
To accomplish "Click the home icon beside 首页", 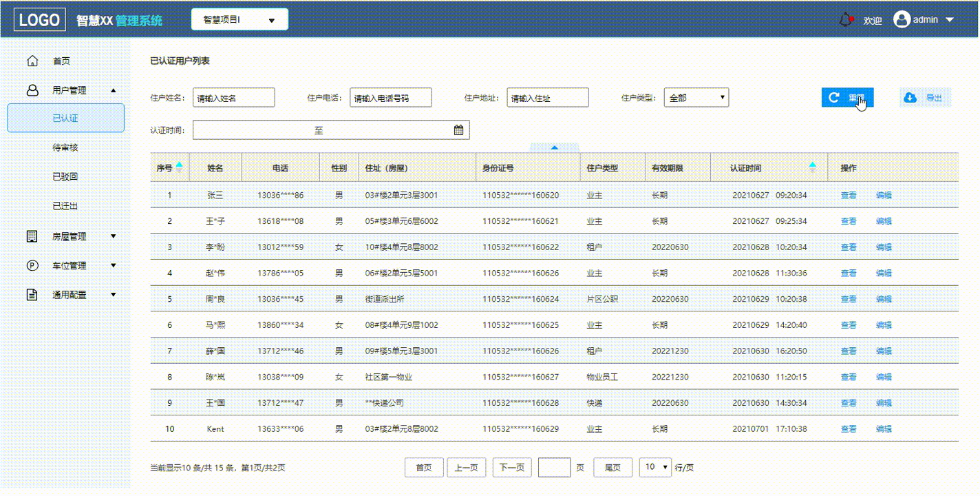I will coord(32,61).
